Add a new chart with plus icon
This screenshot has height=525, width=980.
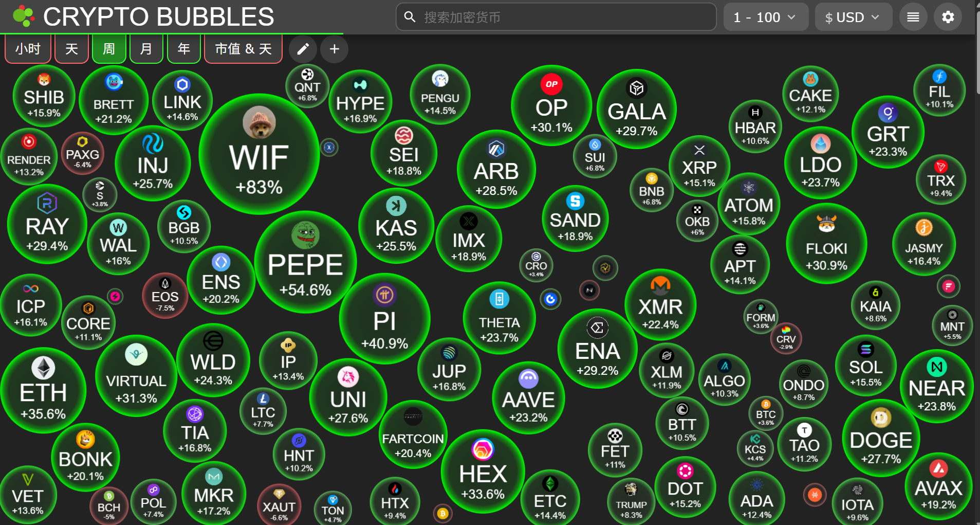[335, 49]
